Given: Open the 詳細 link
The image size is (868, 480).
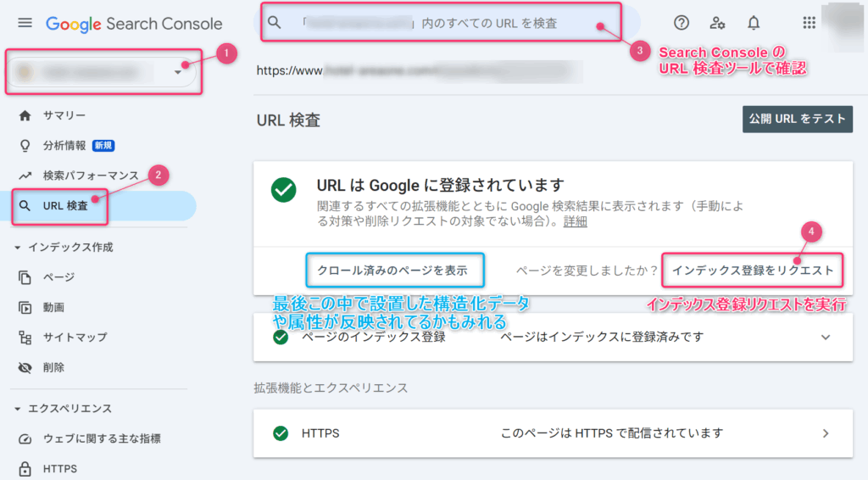Looking at the screenshot, I should coord(576,221).
